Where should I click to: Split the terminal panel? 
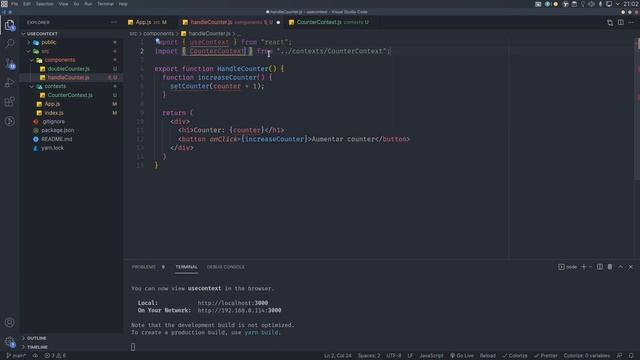click(600, 267)
